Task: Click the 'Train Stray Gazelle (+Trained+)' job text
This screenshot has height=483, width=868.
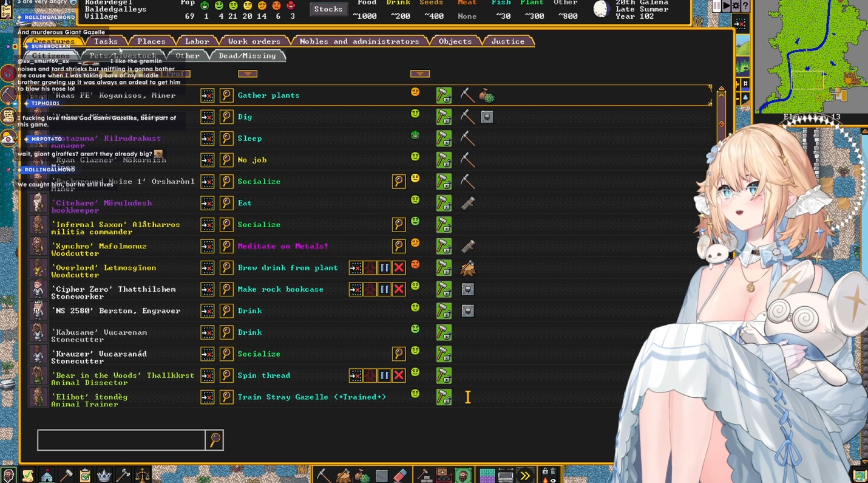Action: click(312, 397)
